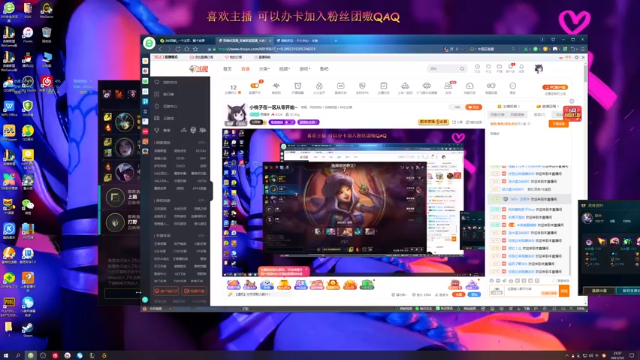
Task: Click the green icon in browser sidebar
Action: (x=145, y=81)
